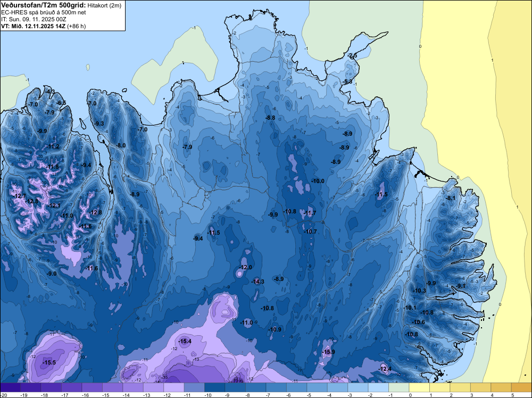Click the '-20' legend tick label
The height and width of the screenshot is (398, 532).
pos(3,395)
